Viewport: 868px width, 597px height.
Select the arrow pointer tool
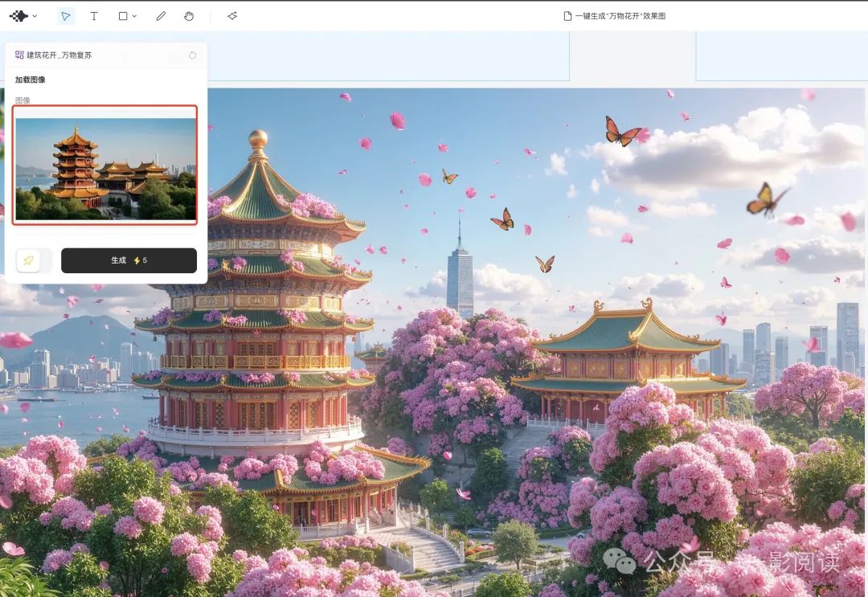click(65, 16)
